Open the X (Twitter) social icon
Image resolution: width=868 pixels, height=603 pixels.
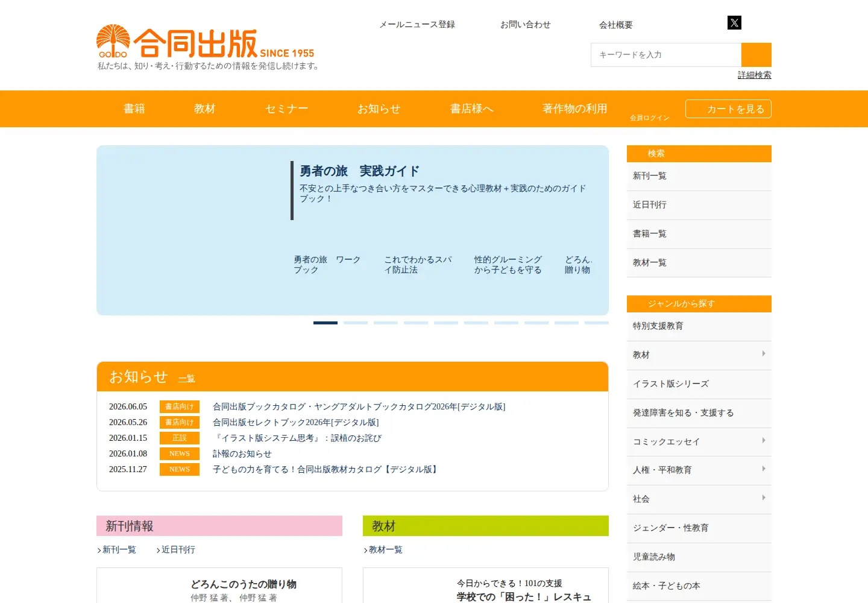[x=734, y=23]
